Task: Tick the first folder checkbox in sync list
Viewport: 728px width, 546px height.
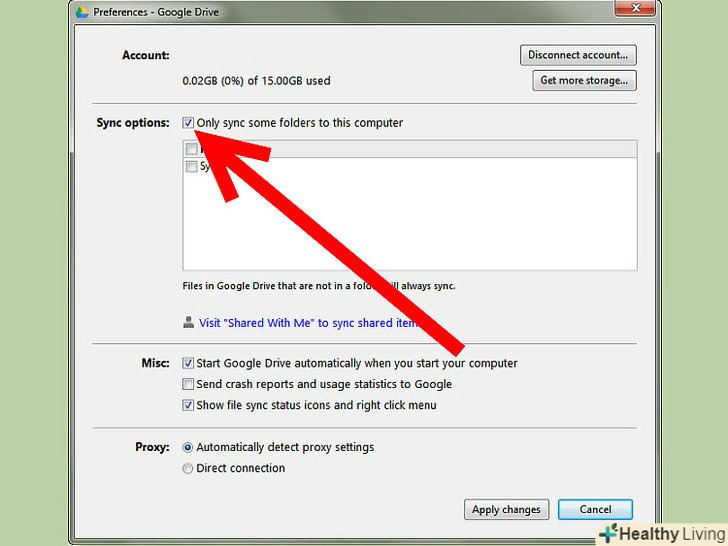Action: (191, 149)
